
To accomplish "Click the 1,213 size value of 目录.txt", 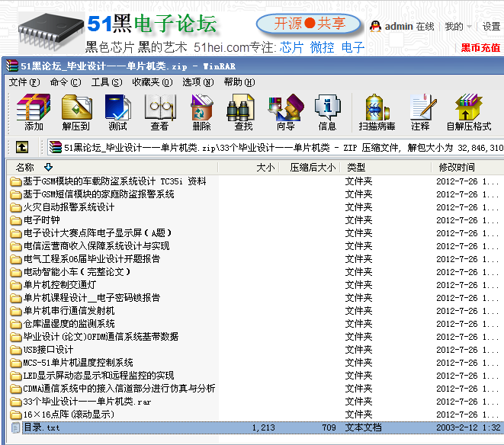I will tap(264, 427).
